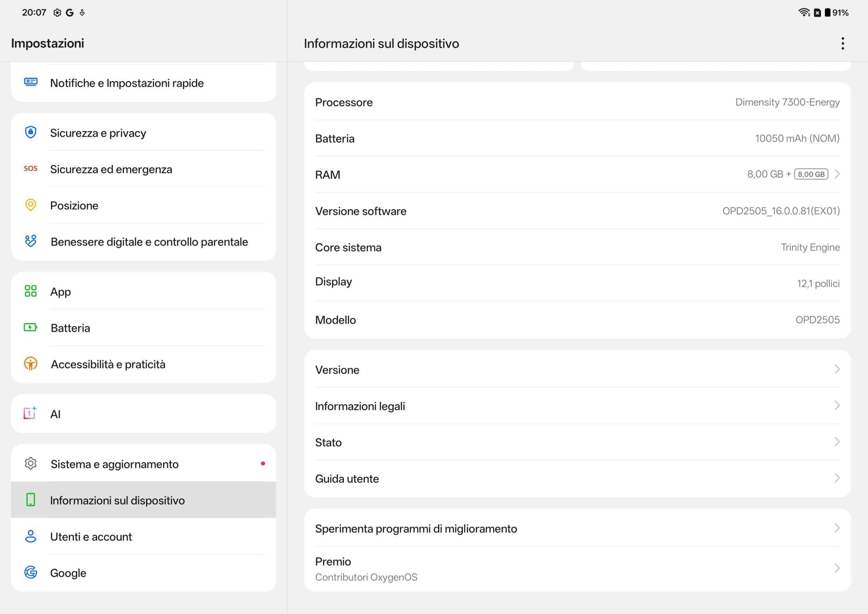This screenshot has height=614, width=868.
Task: Tap the AI sparkle icon
Action: click(x=31, y=413)
